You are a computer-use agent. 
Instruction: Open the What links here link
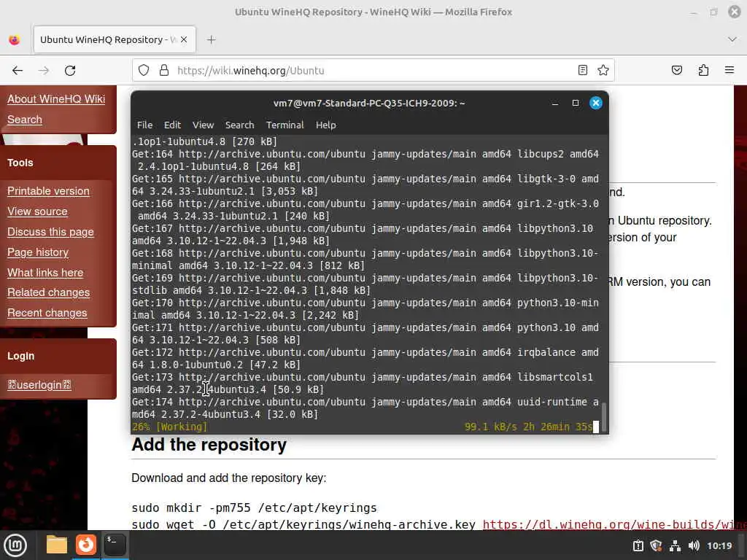[x=45, y=273]
